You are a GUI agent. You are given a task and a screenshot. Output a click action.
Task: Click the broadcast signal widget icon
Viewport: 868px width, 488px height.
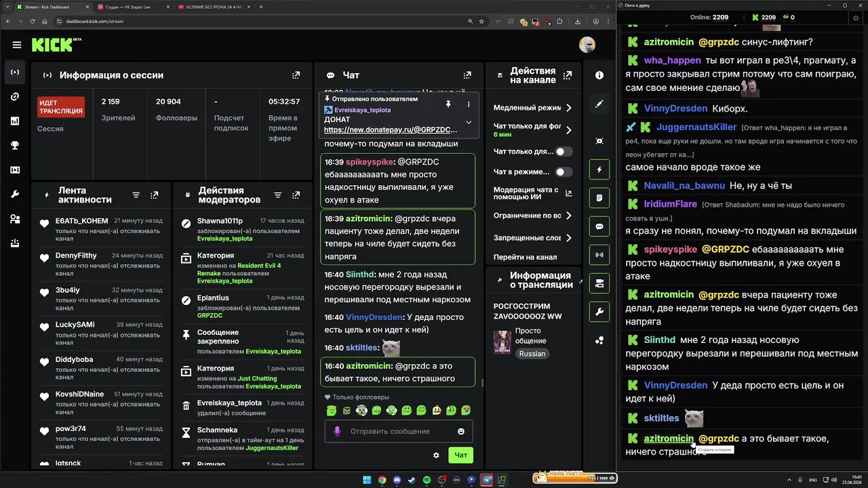tap(599, 255)
